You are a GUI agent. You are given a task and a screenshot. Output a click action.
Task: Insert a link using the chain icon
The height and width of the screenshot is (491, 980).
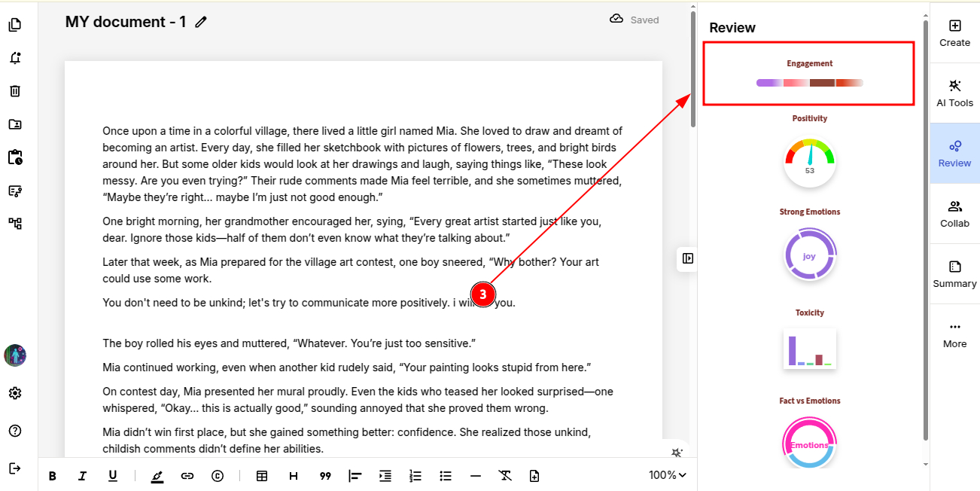point(187,476)
